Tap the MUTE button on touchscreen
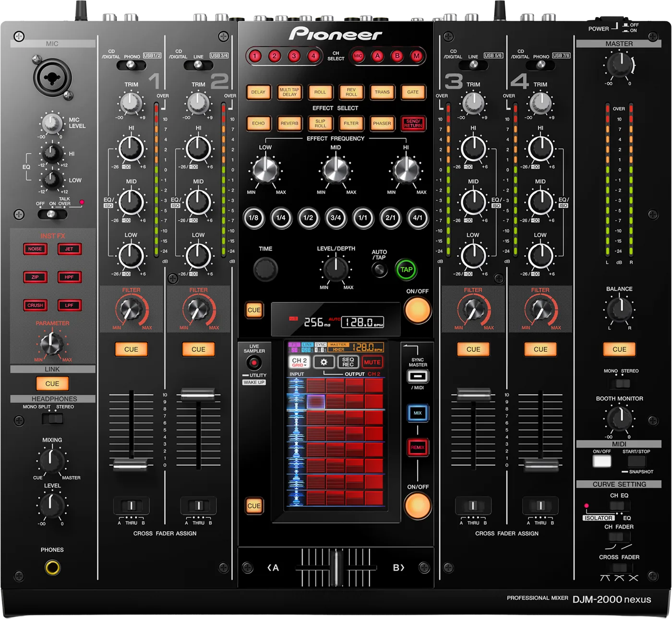Image resolution: width=672 pixels, height=619 pixels. coord(372,362)
